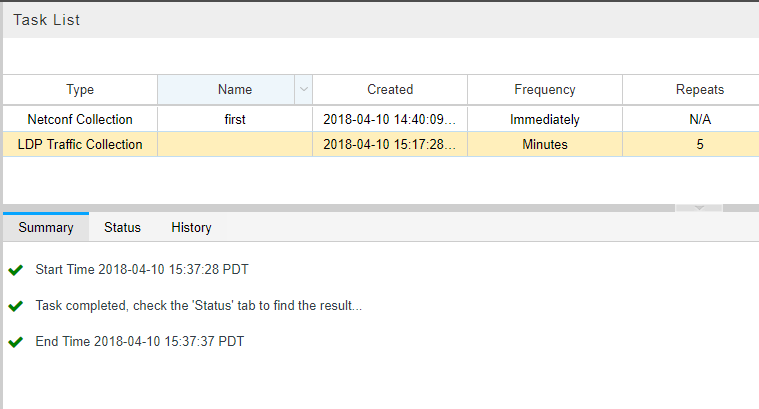Click the task name "first" cell

click(235, 119)
